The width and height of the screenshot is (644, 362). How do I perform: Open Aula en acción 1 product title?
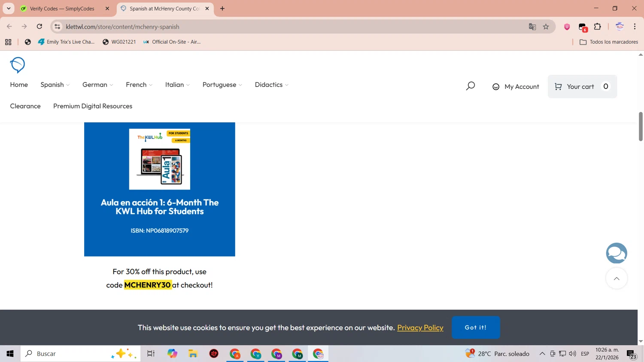(x=160, y=207)
